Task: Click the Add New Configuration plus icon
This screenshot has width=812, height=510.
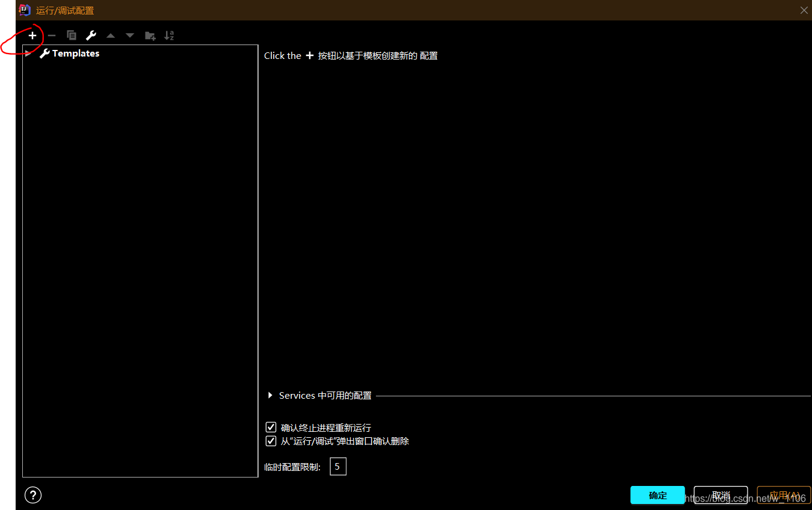Action: pos(32,35)
